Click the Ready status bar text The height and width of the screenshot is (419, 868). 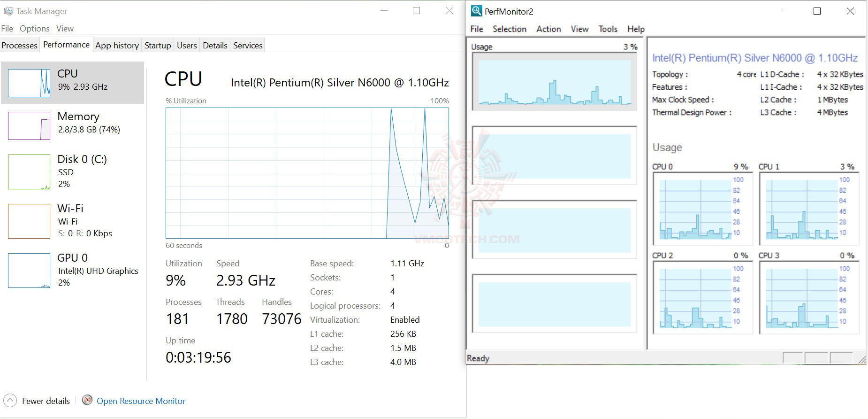click(478, 358)
